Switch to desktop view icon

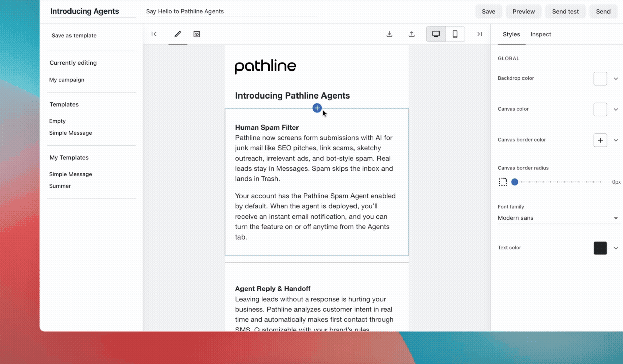[436, 34]
